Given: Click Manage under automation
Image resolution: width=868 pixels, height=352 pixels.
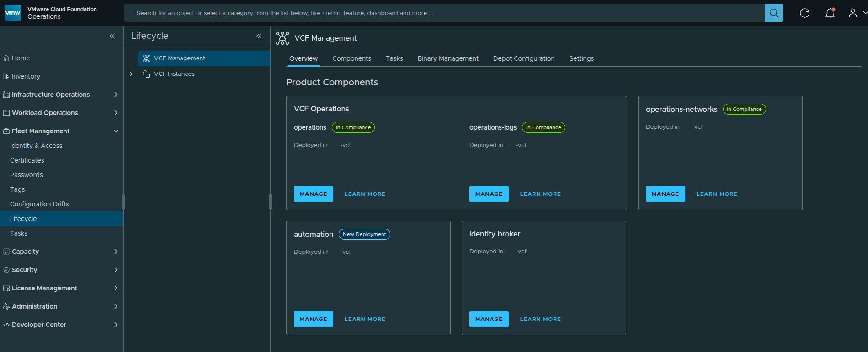Looking at the screenshot, I should (x=313, y=319).
